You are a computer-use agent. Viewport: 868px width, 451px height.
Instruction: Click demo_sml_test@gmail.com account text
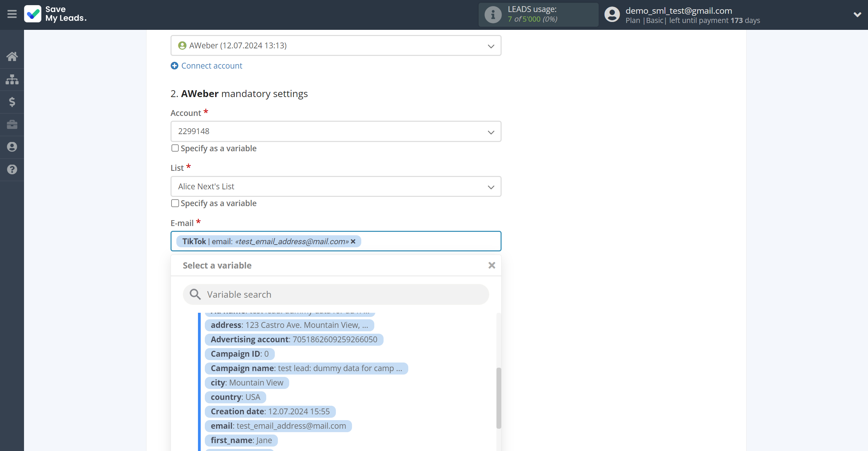click(x=679, y=11)
